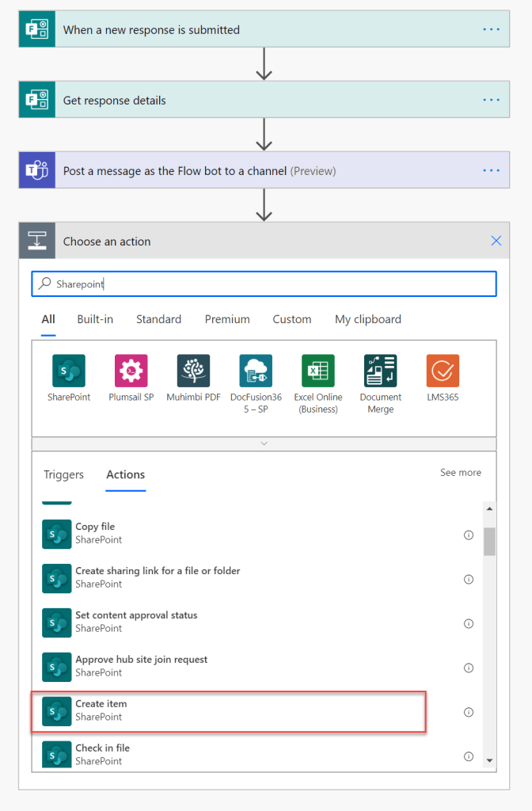Select the SharePoint connector icon
Image resolution: width=532 pixels, height=811 pixels.
(x=69, y=371)
